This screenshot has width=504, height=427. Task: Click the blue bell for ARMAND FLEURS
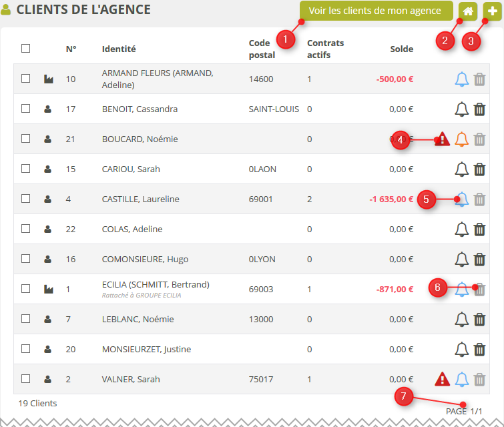[461, 79]
